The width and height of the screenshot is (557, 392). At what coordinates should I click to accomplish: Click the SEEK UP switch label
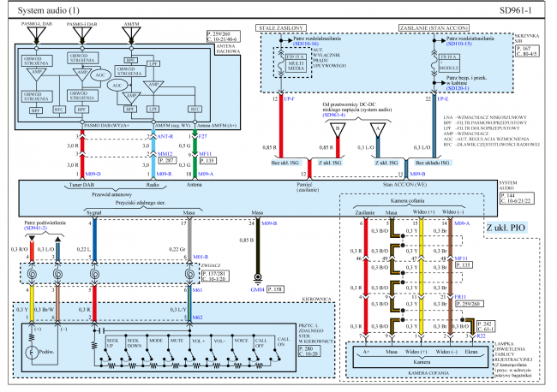click(112, 343)
